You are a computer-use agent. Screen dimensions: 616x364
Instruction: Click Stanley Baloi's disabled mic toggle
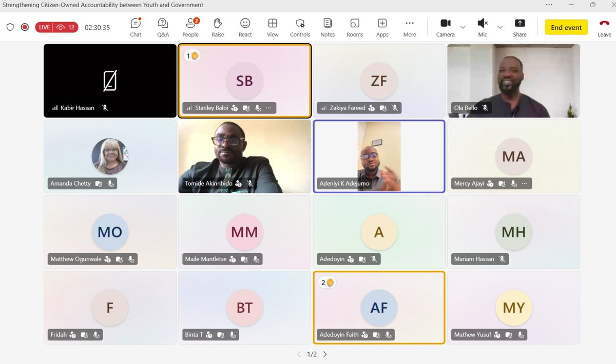(x=258, y=108)
